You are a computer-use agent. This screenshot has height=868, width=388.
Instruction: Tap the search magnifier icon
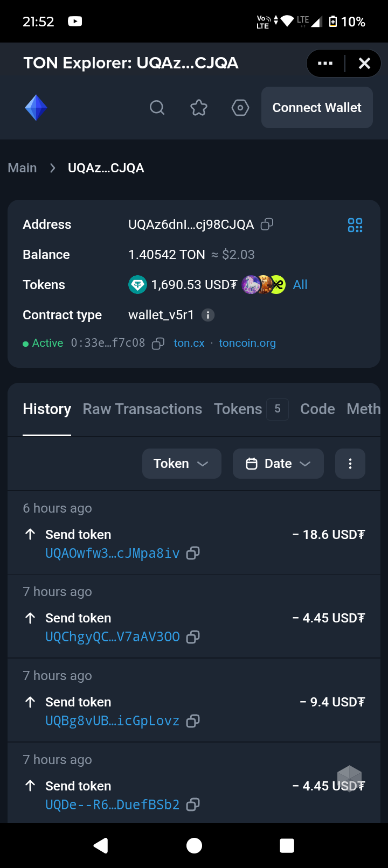click(x=157, y=108)
